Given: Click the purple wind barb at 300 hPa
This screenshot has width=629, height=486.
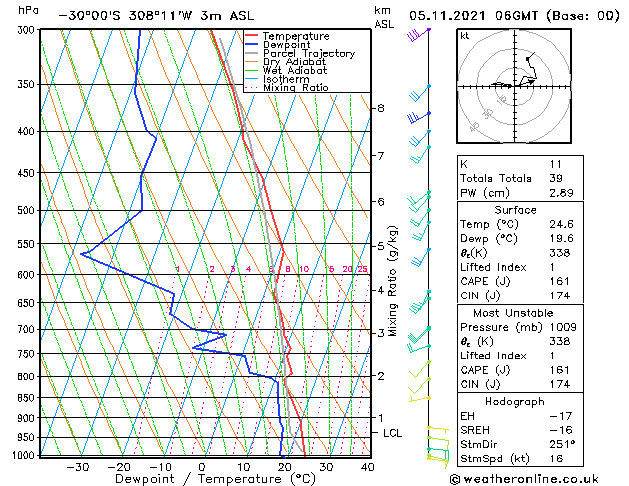Looking at the screenshot, I should [418, 34].
